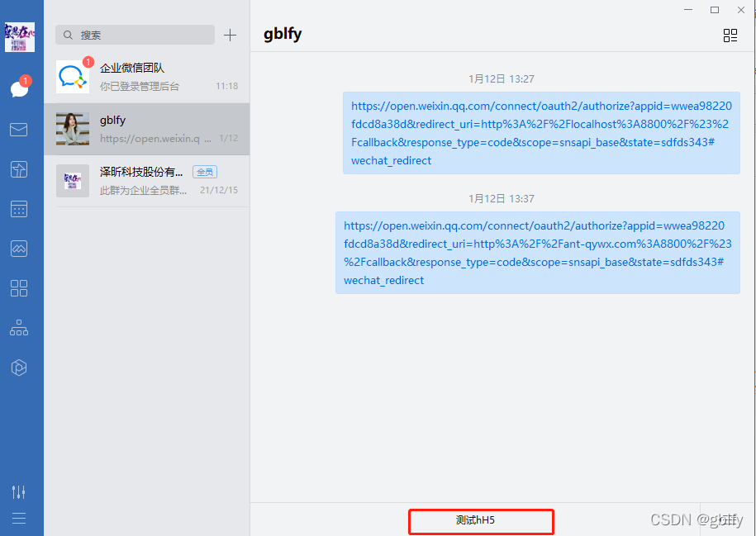Open the hexagon cube icon in sidebar
The image size is (756, 536).
[x=19, y=368]
